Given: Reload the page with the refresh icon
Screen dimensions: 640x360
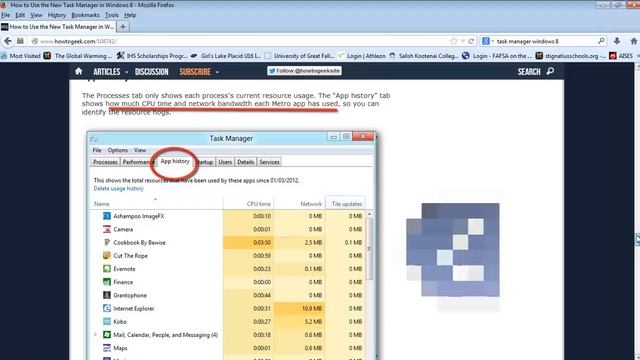Looking at the screenshot, I should click(x=471, y=41).
